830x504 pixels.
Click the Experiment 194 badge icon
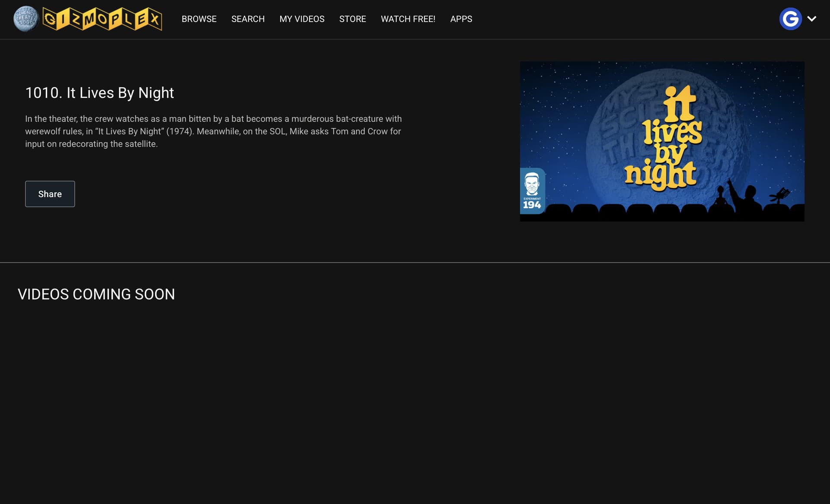coord(532,191)
